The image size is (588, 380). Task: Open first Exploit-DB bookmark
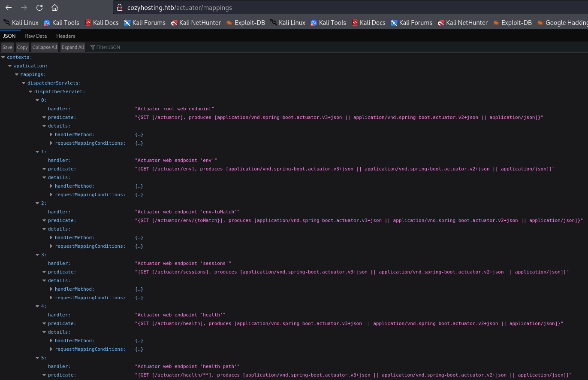245,23
